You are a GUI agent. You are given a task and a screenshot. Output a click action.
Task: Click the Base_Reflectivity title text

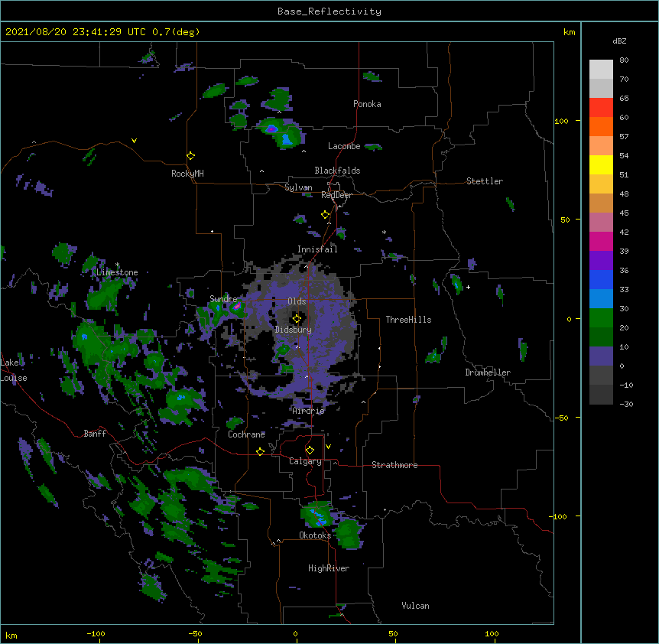click(329, 11)
